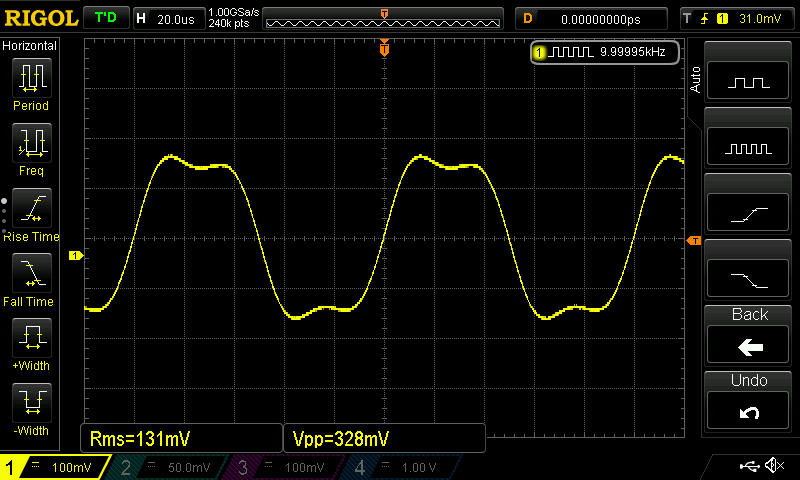Select the Freq measurement icon
The height and width of the screenshot is (480, 800).
click(x=32, y=143)
